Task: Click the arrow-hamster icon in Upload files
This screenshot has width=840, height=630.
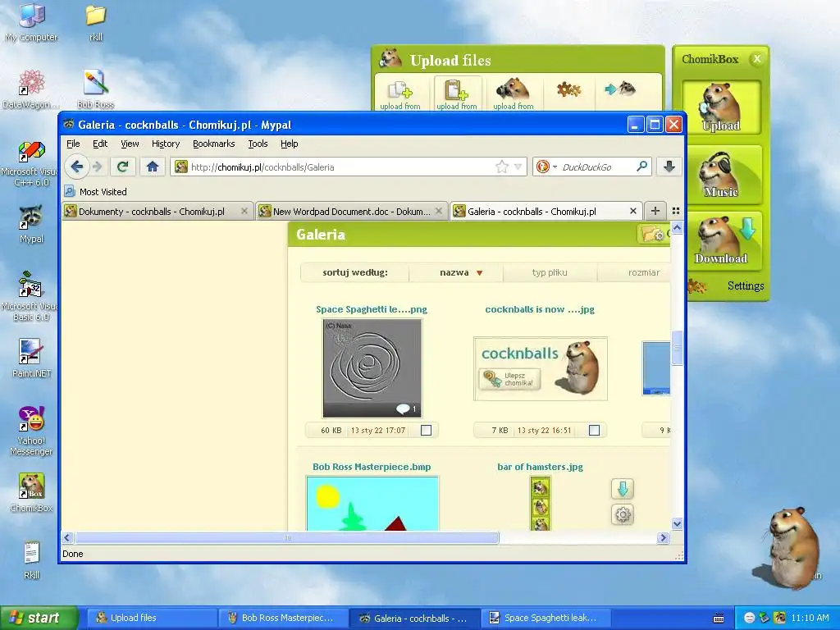Action: [x=620, y=89]
